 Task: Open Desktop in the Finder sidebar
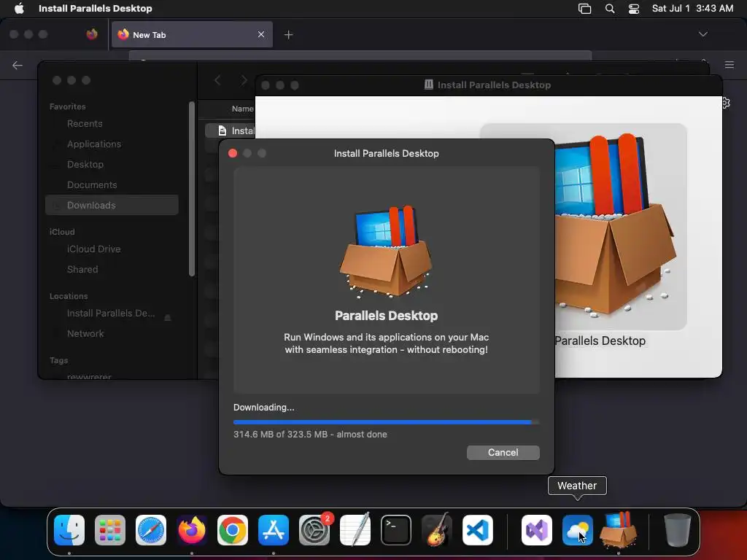click(x=85, y=164)
